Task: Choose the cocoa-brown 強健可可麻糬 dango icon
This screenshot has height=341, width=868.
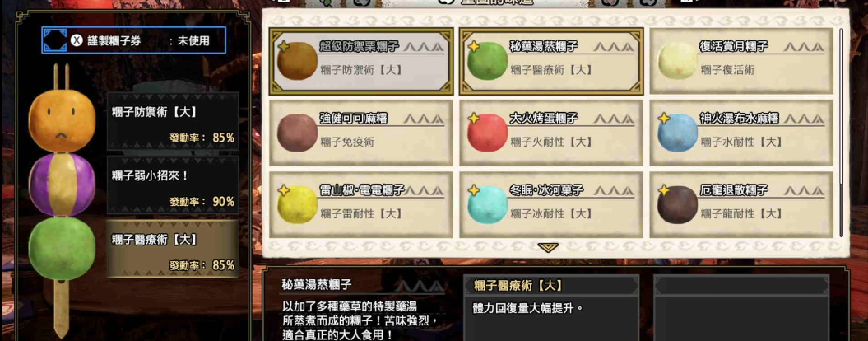Action: click(297, 133)
